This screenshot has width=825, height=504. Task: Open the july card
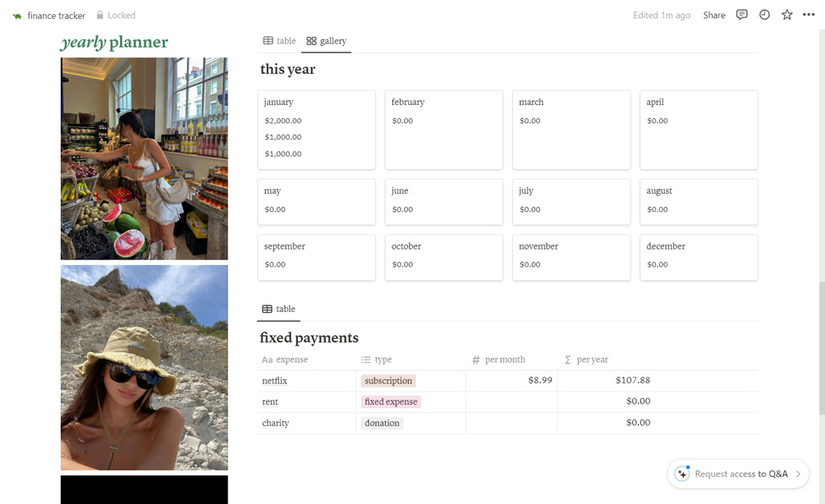coord(571,202)
